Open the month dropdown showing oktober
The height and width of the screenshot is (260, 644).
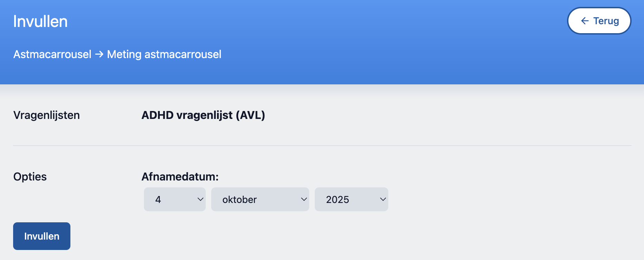pos(260,199)
